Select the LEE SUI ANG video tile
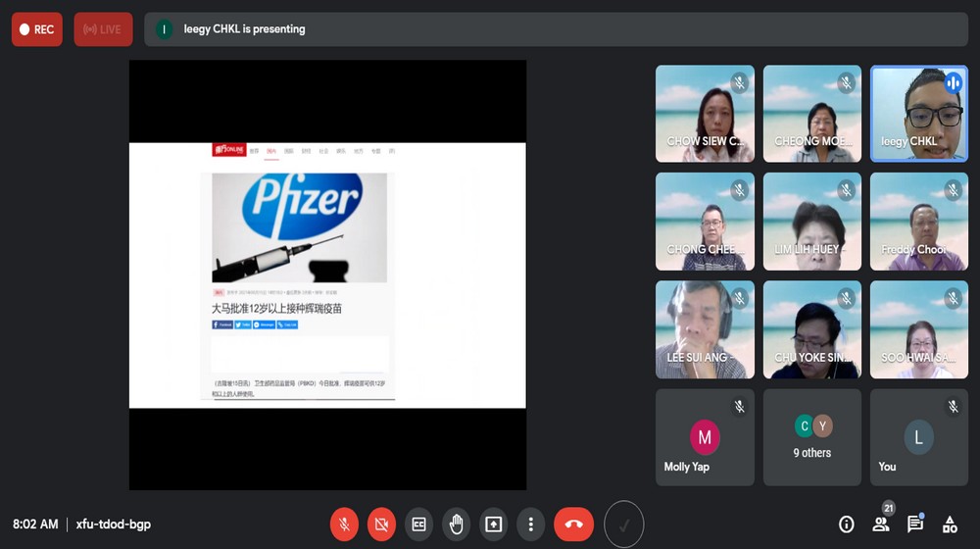980x549 pixels. point(705,329)
